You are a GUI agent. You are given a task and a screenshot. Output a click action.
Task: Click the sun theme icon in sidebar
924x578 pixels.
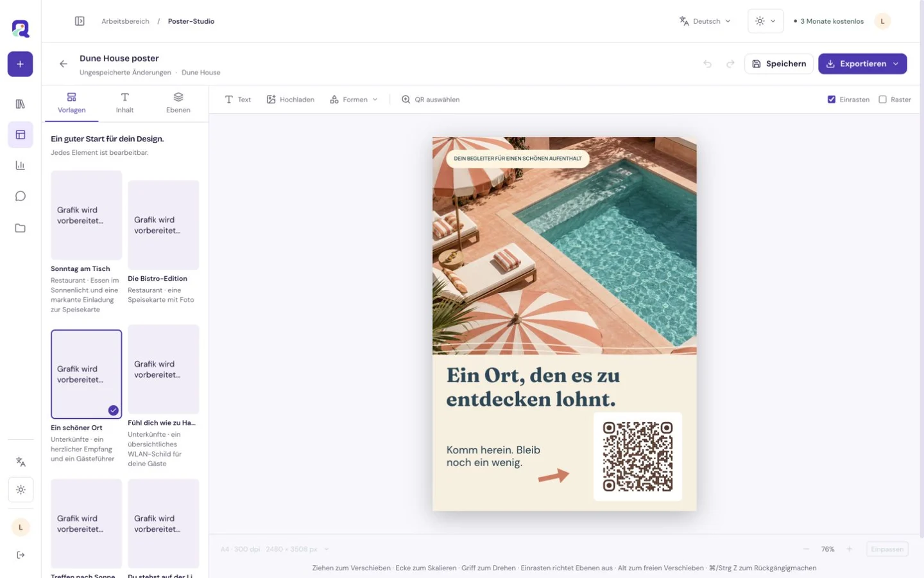[21, 490]
